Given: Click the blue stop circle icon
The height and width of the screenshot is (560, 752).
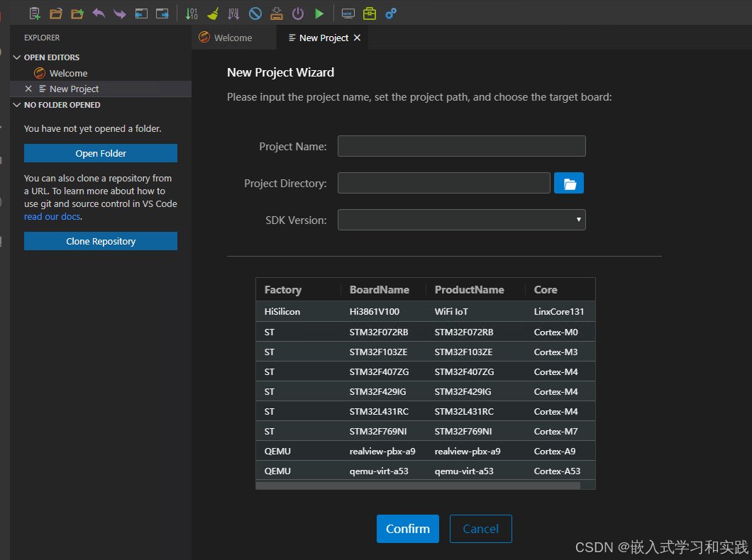Looking at the screenshot, I should pyautogui.click(x=255, y=13).
